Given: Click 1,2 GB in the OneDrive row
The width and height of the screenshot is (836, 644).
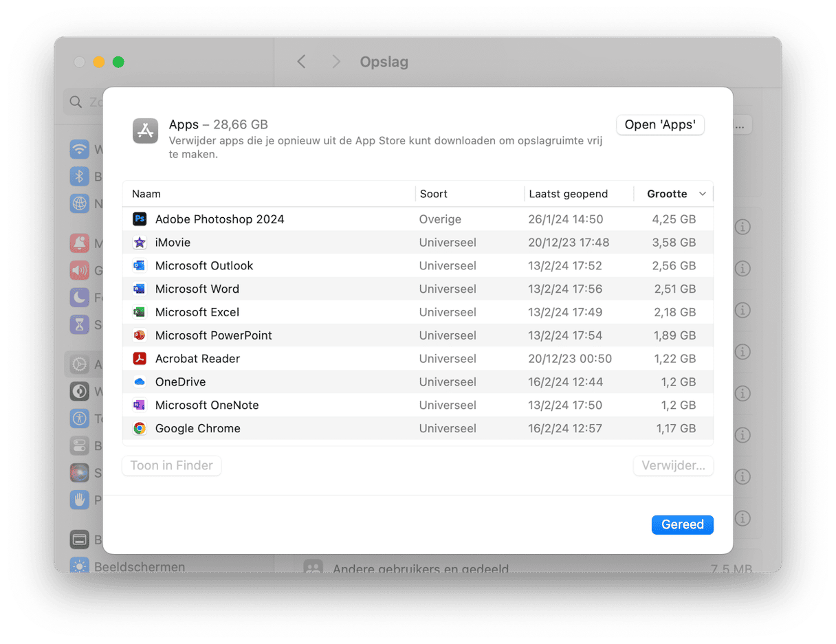Looking at the screenshot, I should (679, 382).
